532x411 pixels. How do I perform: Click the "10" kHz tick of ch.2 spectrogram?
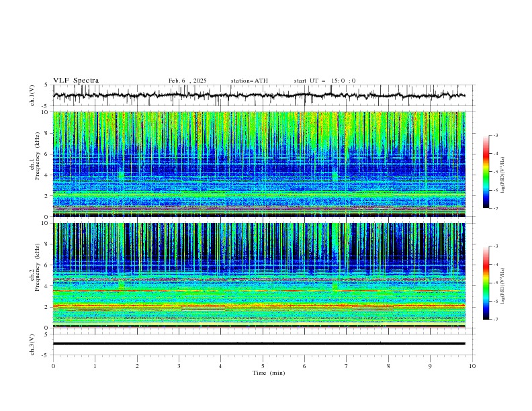(x=46, y=223)
